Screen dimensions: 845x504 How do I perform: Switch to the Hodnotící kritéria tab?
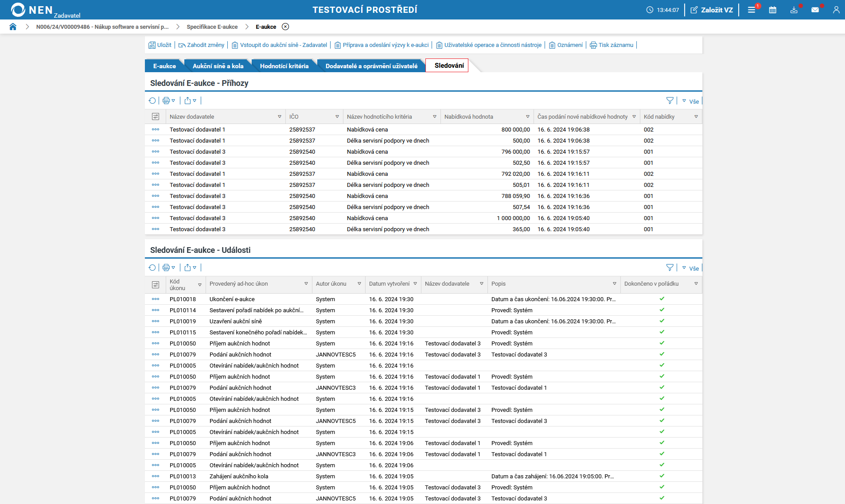(x=284, y=66)
